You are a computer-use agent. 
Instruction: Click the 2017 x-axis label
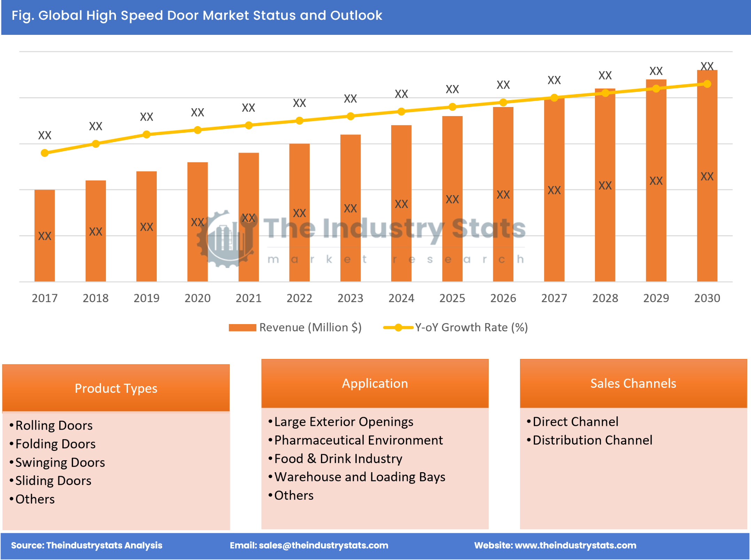45,298
